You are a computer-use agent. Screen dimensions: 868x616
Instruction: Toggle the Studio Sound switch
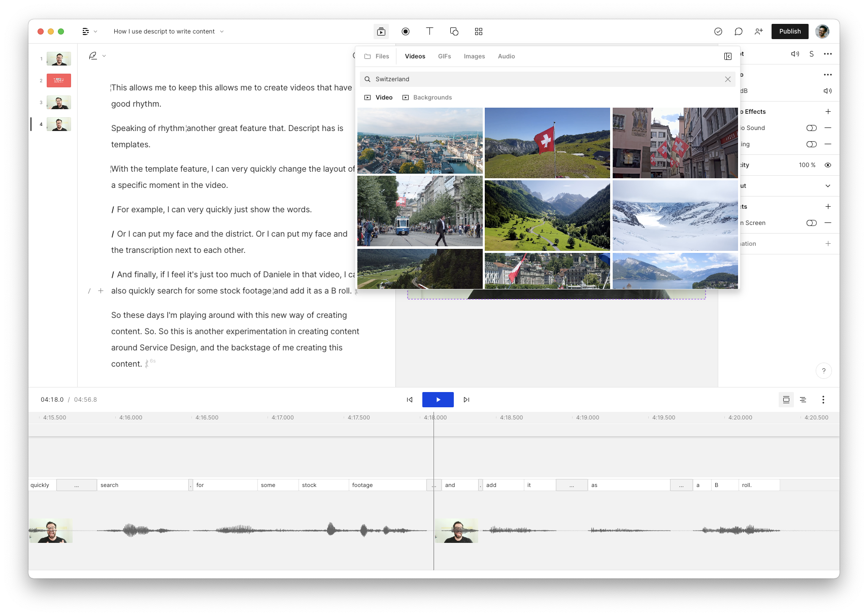[811, 128]
